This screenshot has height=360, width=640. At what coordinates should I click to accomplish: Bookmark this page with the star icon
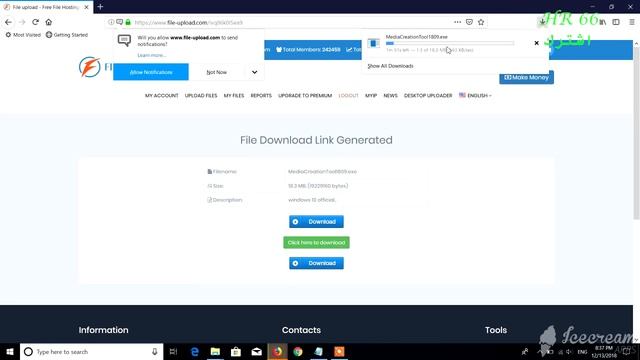(481, 22)
